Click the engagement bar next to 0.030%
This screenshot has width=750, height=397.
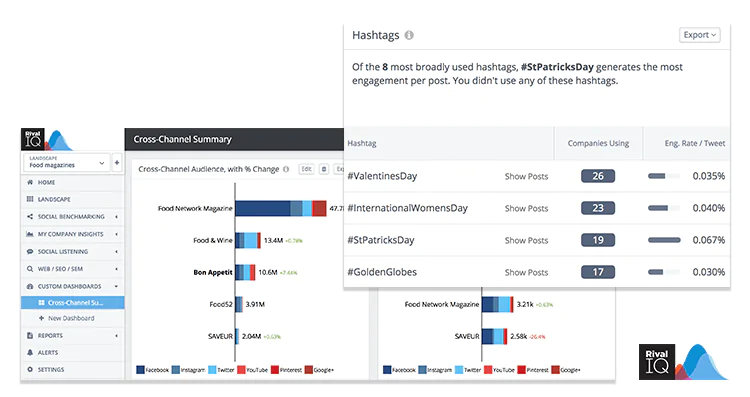tap(664, 272)
